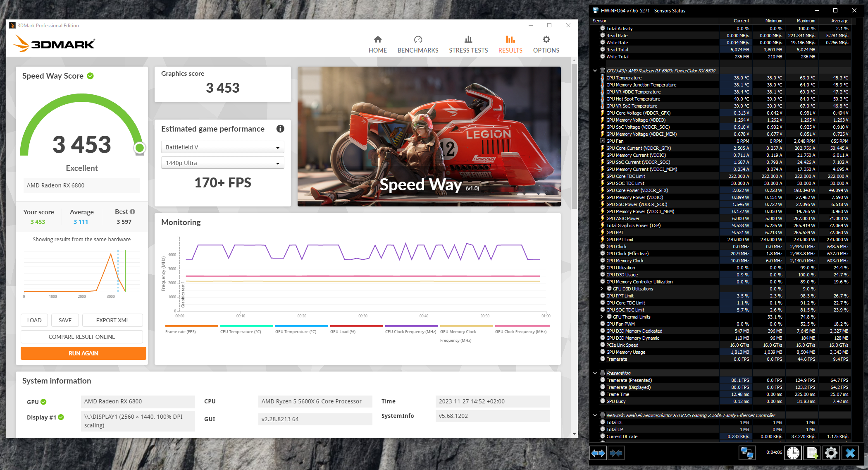
Task: Open HWiNFO sensor settings gear icon
Action: point(831,453)
